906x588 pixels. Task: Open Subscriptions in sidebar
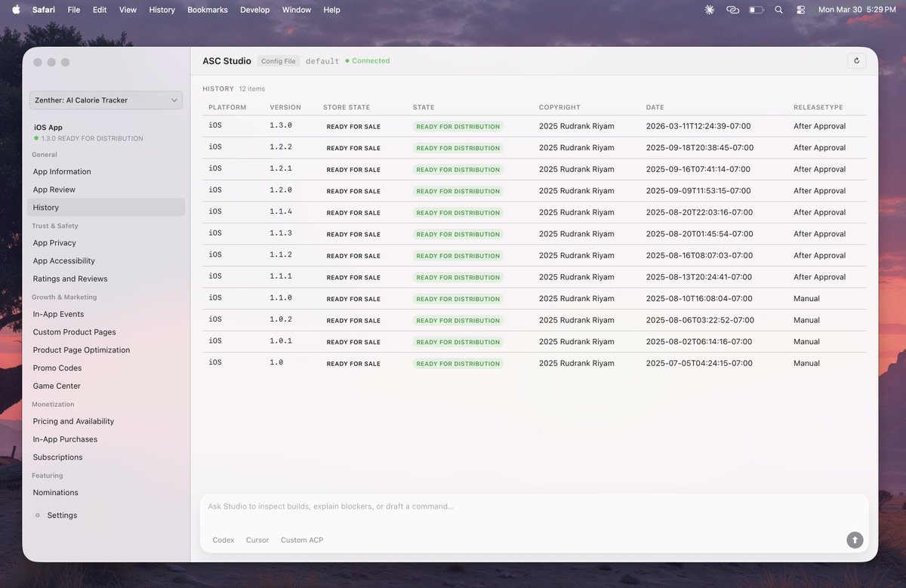pos(106,457)
